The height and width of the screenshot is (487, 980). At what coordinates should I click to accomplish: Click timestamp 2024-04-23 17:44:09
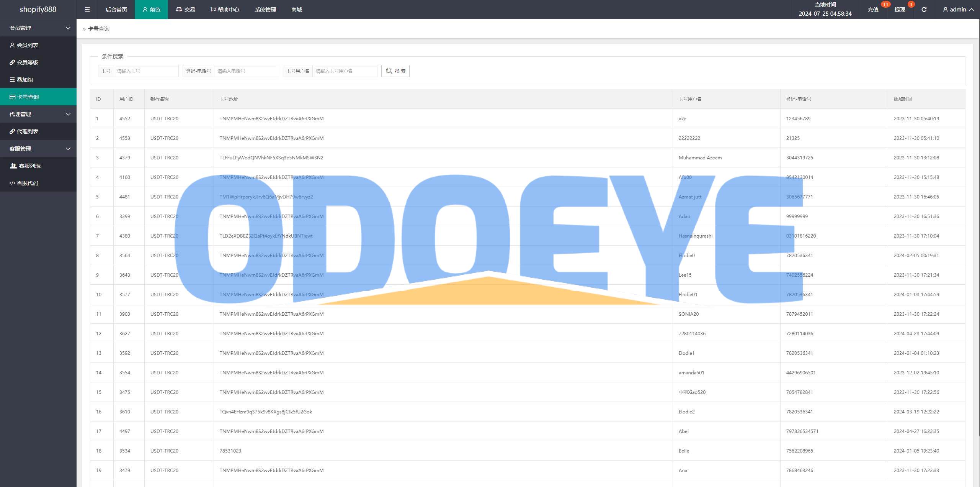coord(916,333)
